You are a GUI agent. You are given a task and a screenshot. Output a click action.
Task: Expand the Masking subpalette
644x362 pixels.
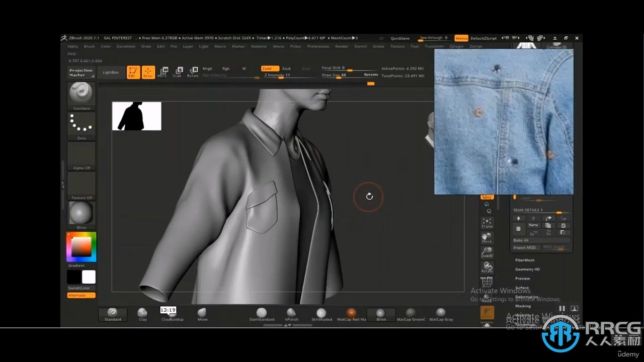[x=523, y=306]
